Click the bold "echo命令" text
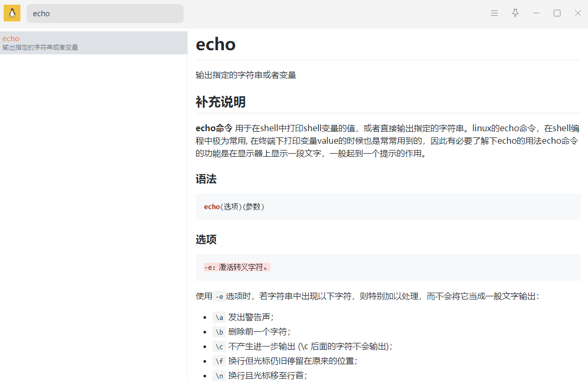 [214, 128]
